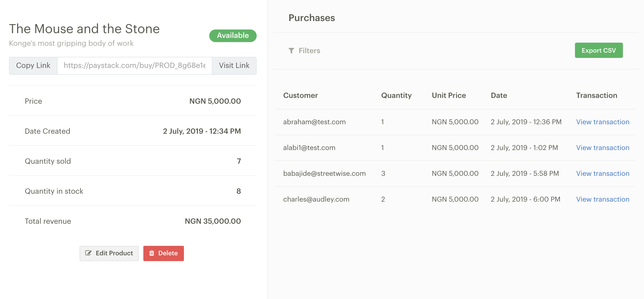Copy the product link with Copy Link
The height and width of the screenshot is (299, 644).
33,66
